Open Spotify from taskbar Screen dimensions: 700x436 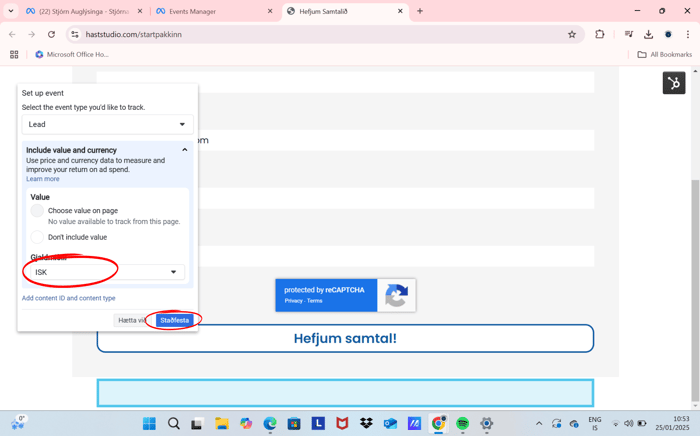coord(462,423)
